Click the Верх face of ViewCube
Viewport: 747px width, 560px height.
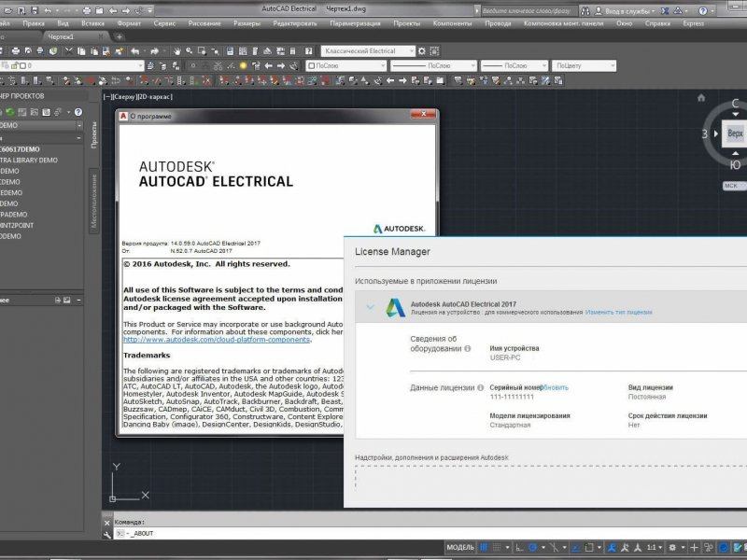734,133
